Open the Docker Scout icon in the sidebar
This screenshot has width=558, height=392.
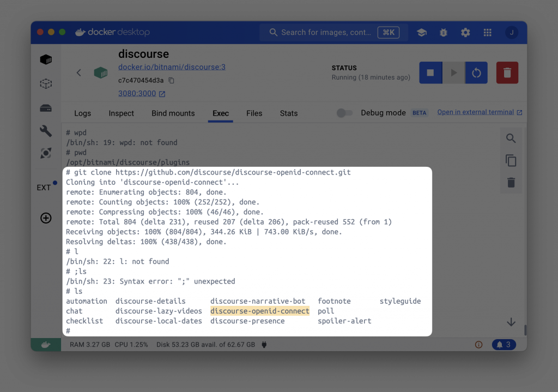point(46,153)
